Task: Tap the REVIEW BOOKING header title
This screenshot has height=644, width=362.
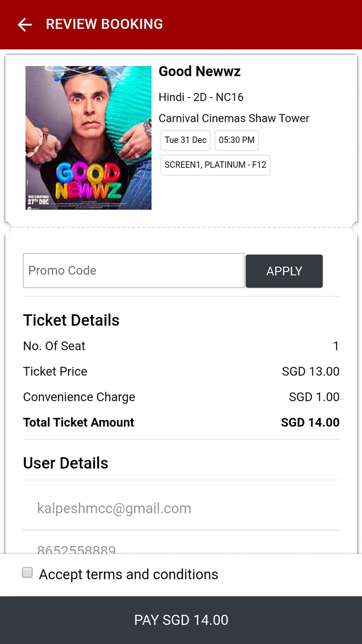Action: [104, 24]
